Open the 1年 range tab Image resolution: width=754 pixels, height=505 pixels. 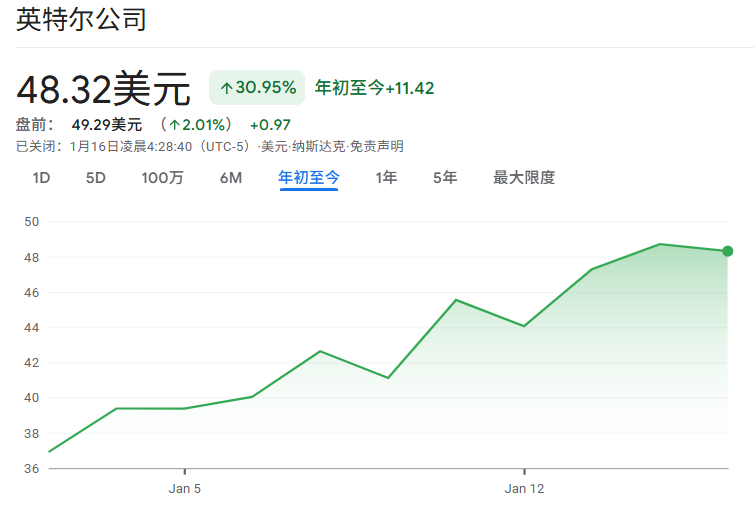tap(386, 178)
